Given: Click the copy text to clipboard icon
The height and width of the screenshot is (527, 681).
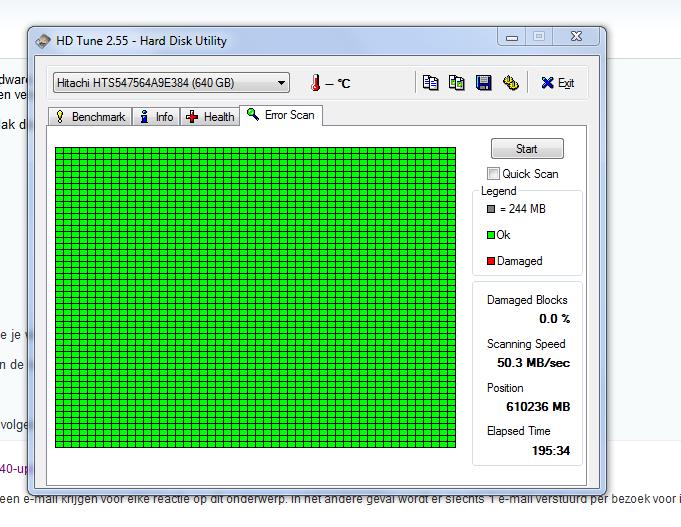Looking at the screenshot, I should [430, 83].
